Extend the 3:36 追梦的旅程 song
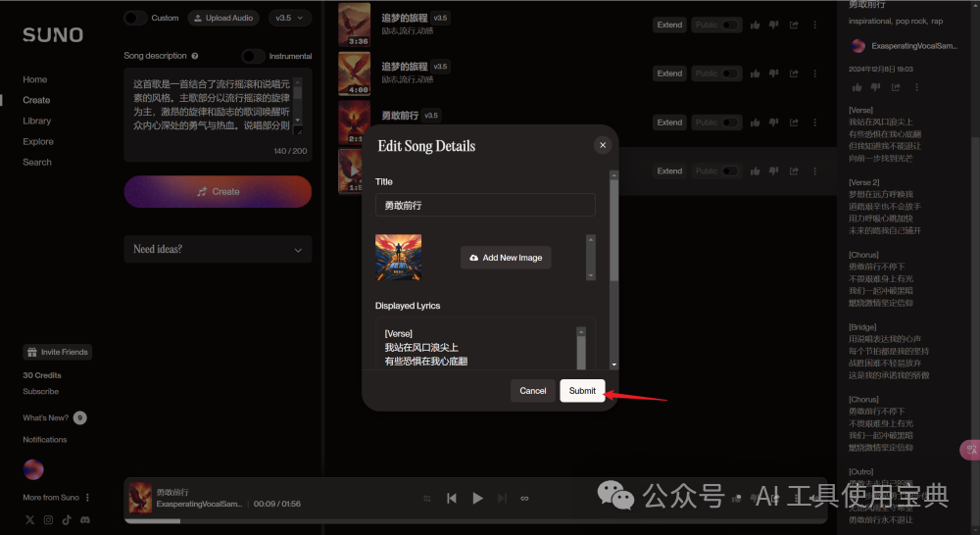Viewport: 980px width, 535px height. [x=669, y=25]
